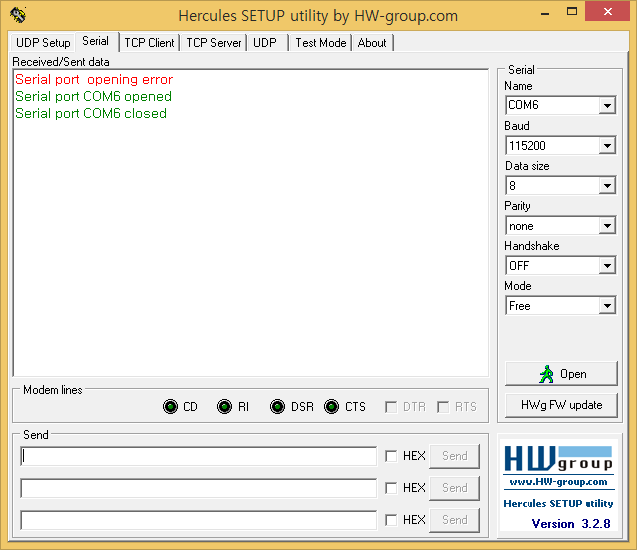Viewport: 637px width, 550px height.
Task: Switch to the Serial tab
Action: pyautogui.click(x=96, y=41)
